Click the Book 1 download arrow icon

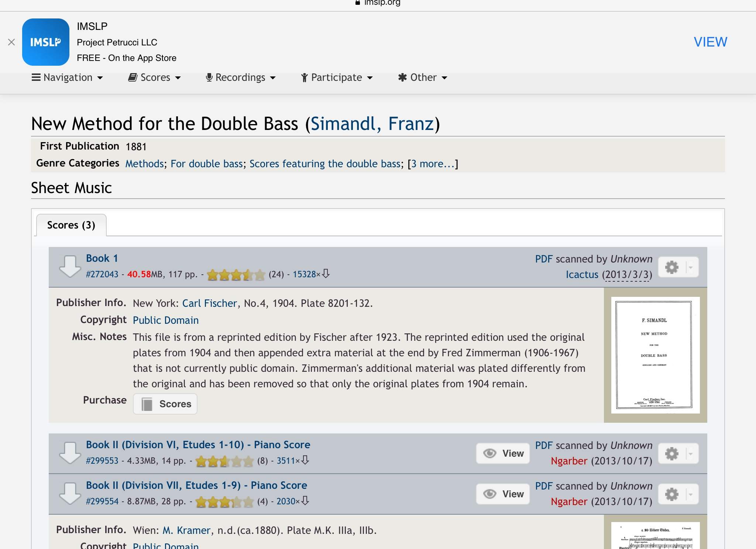70,266
